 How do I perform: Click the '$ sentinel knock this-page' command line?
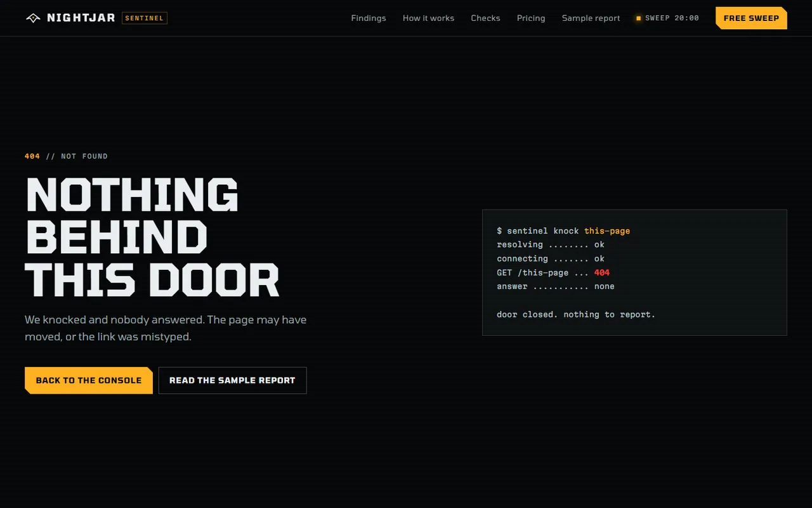pyautogui.click(x=563, y=231)
